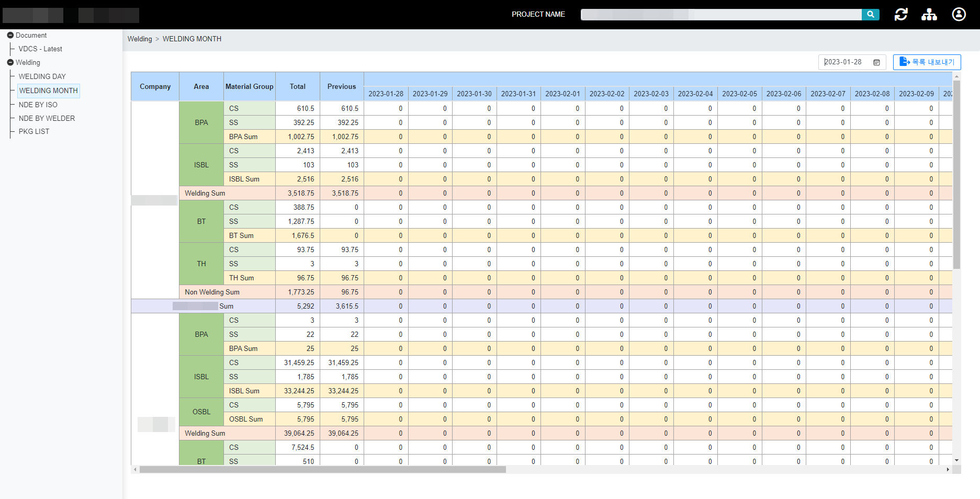Click the vertical scrollbar thumb of the table
This screenshot has width=980, height=499.
(957, 174)
